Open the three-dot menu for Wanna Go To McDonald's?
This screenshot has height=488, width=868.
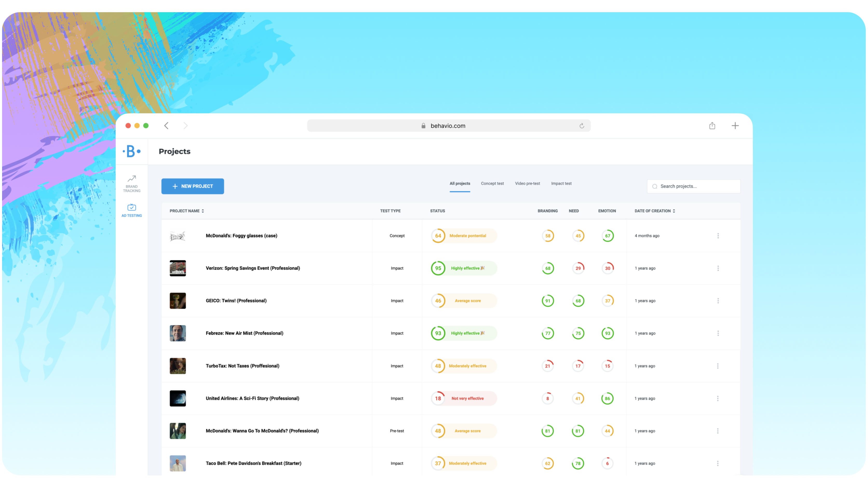click(x=718, y=431)
